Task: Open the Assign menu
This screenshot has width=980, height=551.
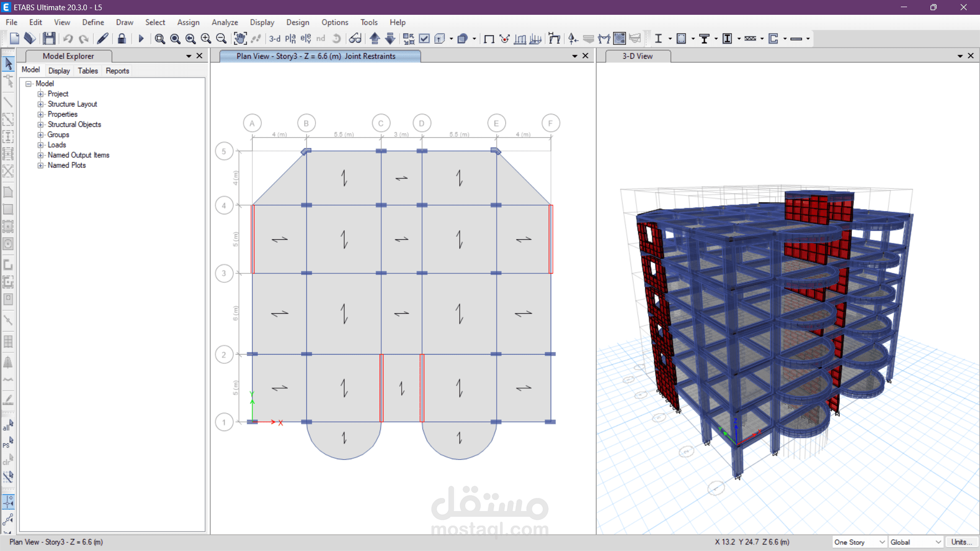Action: [x=188, y=22]
